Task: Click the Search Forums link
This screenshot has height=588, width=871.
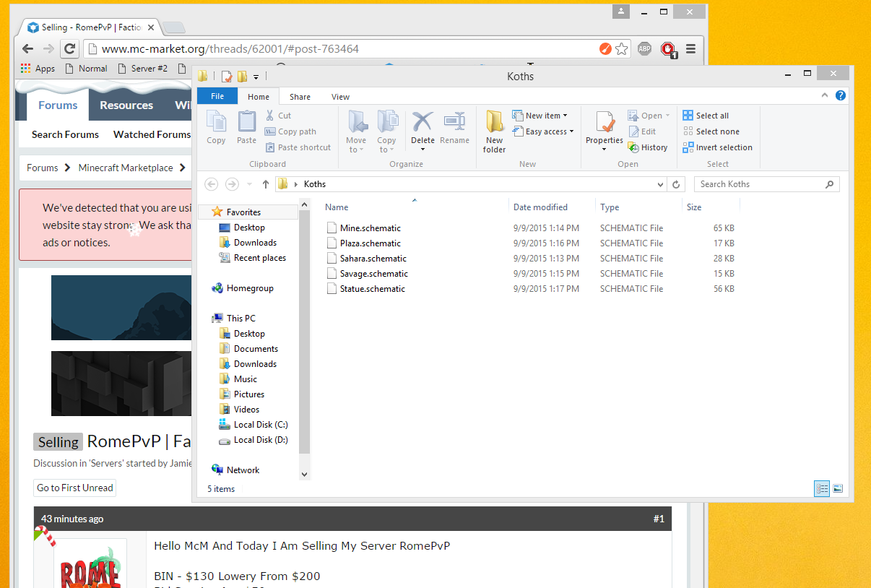Action: [x=65, y=134]
